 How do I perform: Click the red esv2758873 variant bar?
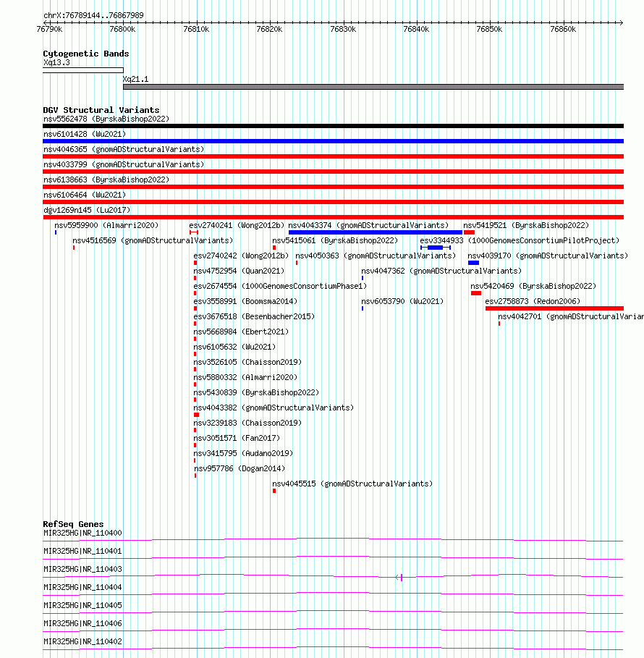tap(555, 308)
